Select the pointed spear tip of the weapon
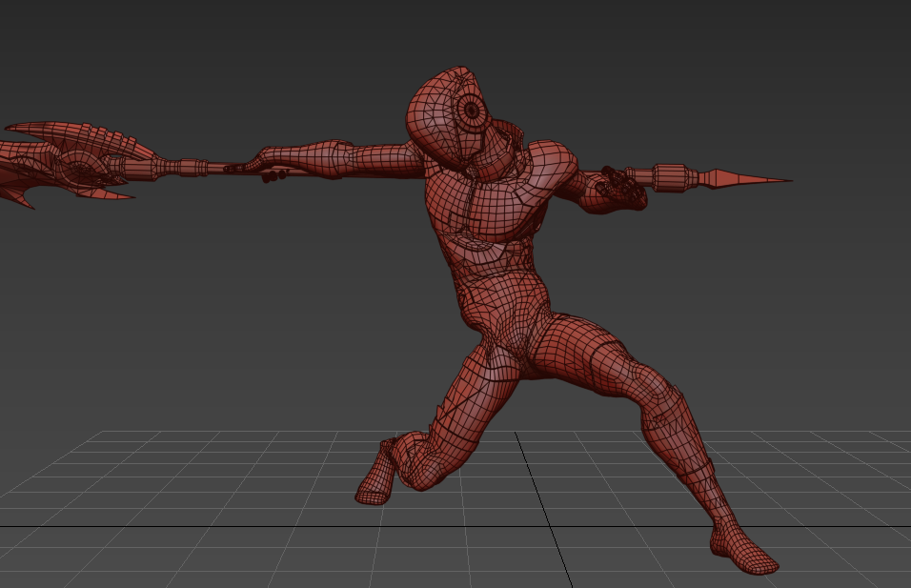Viewport: 911px width, 588px height. tap(749, 179)
